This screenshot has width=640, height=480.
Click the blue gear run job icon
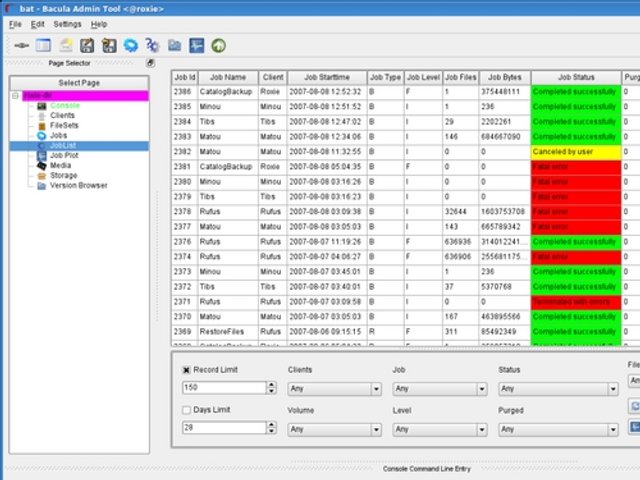pos(131,45)
